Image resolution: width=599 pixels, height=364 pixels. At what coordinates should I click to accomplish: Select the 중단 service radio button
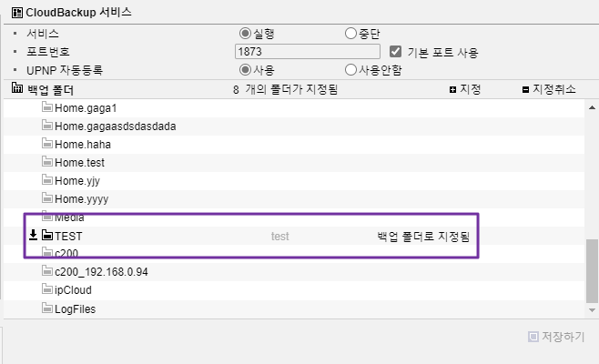tap(350, 34)
